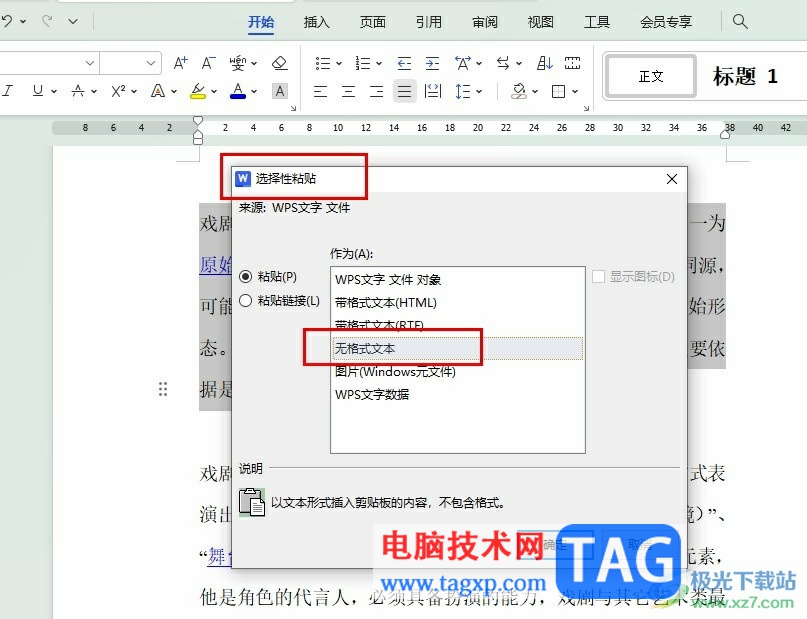Image resolution: width=807 pixels, height=619 pixels.
Task: Switch to the 插入 tab
Action: pyautogui.click(x=317, y=22)
